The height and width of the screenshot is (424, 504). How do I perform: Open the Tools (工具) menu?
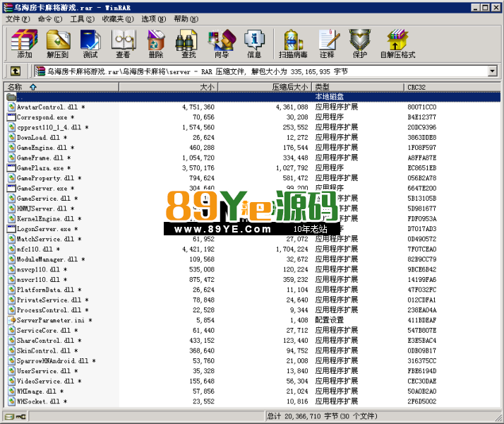(83, 19)
